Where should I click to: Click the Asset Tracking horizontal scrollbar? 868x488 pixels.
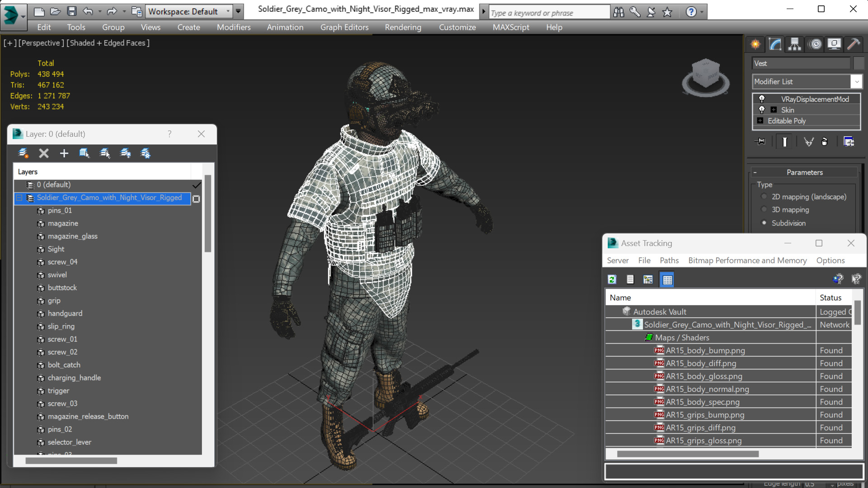point(687,454)
